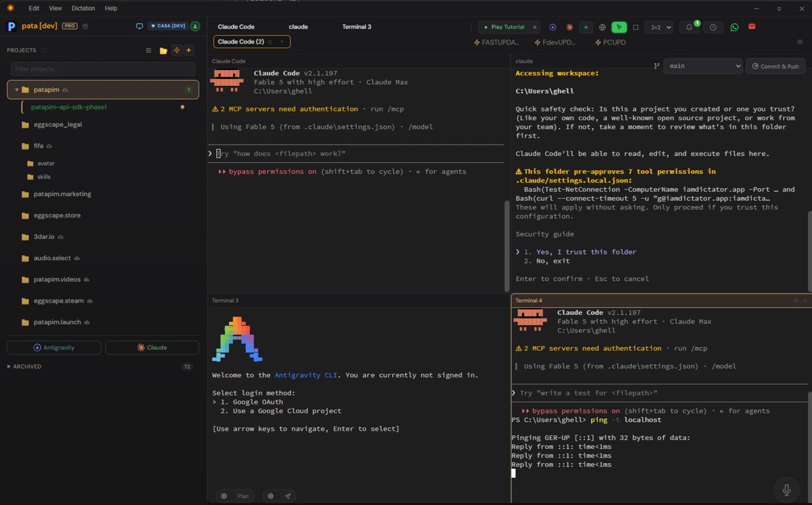This screenshot has width=812, height=505.
Task: Click Play Tutorial button
Action: pos(504,27)
